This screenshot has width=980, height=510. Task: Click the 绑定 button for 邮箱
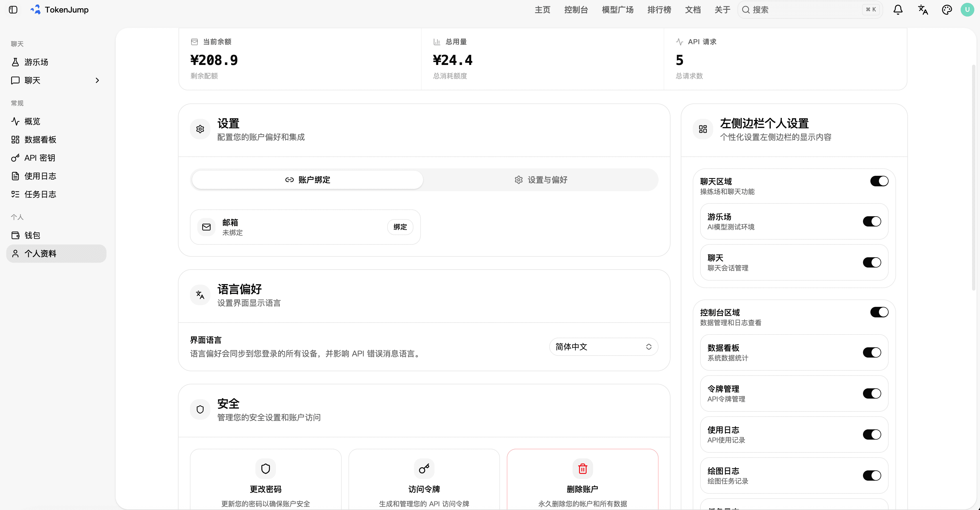pos(400,227)
